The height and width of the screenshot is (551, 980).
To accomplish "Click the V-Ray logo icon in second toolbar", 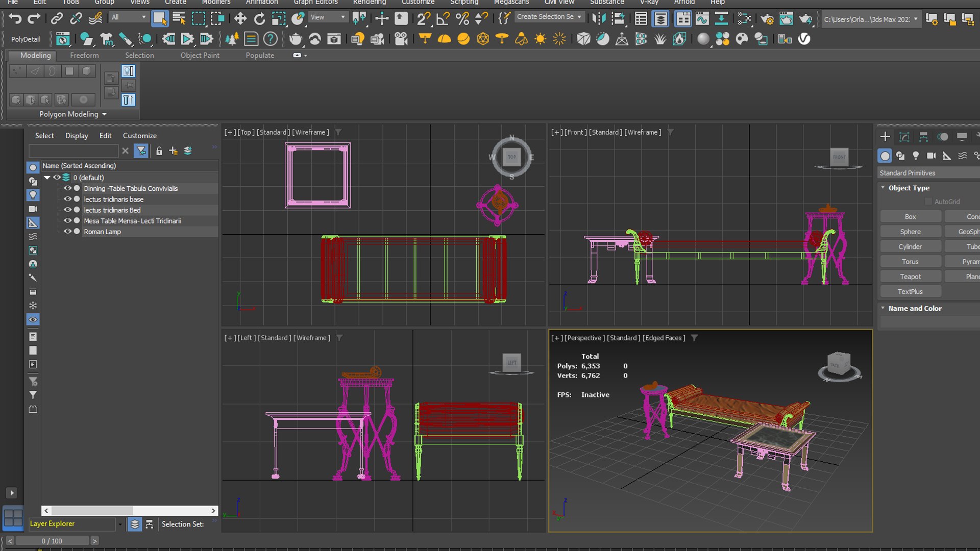I will pyautogui.click(x=804, y=39).
